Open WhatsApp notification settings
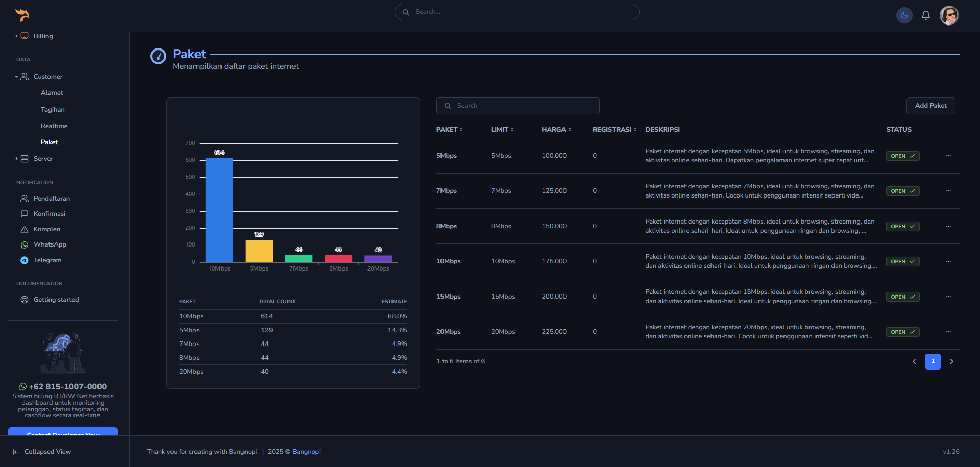980x467 pixels. pyautogui.click(x=50, y=244)
